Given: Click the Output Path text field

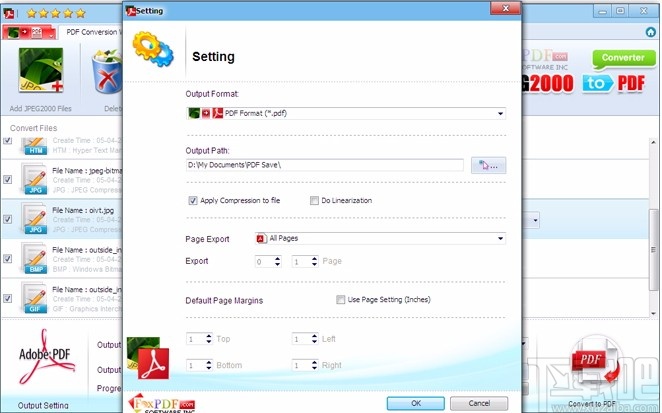Looking at the screenshot, I should pos(325,165).
